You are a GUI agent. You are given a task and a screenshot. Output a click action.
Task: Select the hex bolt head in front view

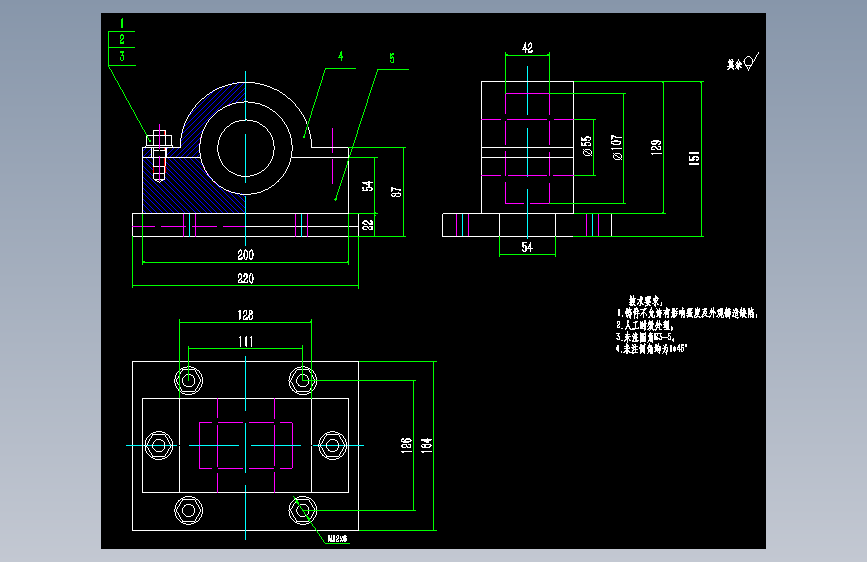[x=159, y=138]
